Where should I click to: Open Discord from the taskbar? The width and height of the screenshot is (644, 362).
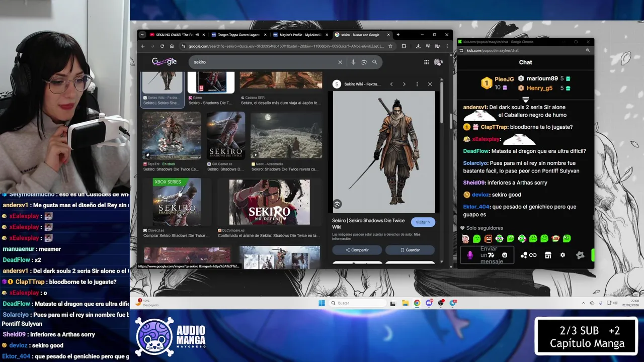429,303
